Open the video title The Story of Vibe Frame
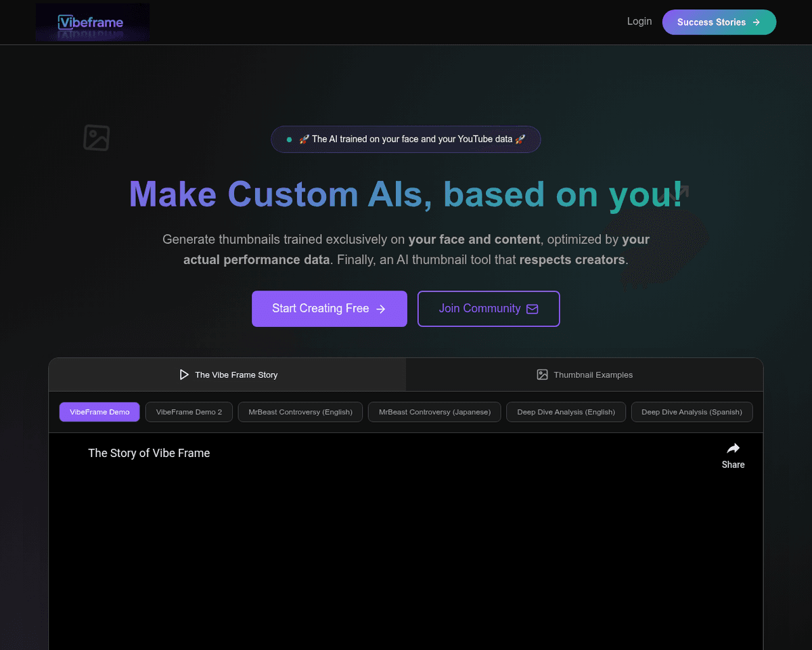812x650 pixels. [149, 453]
